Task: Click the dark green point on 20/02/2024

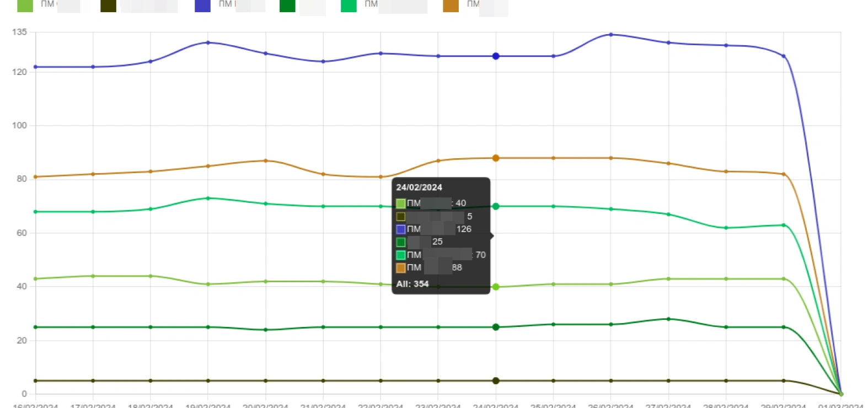Action: point(266,330)
